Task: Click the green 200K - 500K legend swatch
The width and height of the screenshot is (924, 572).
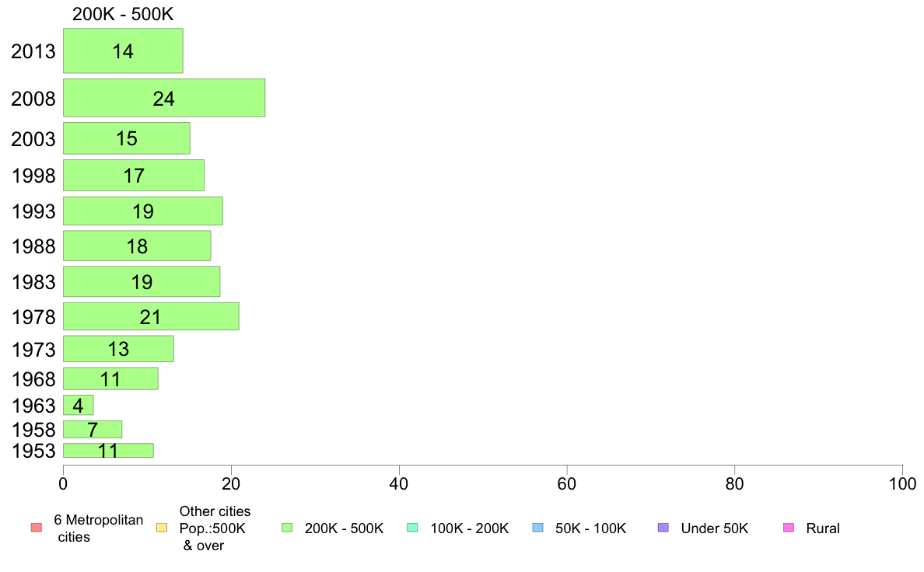Action: [x=287, y=528]
